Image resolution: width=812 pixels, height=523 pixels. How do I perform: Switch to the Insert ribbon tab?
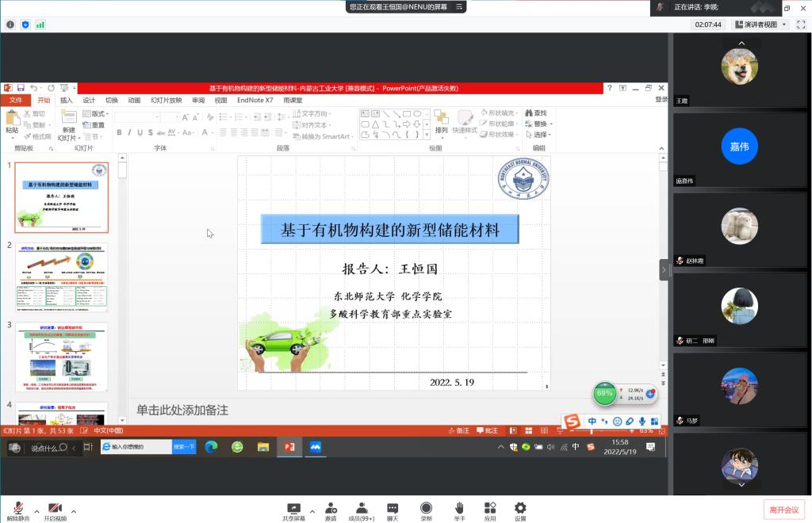[x=67, y=101]
